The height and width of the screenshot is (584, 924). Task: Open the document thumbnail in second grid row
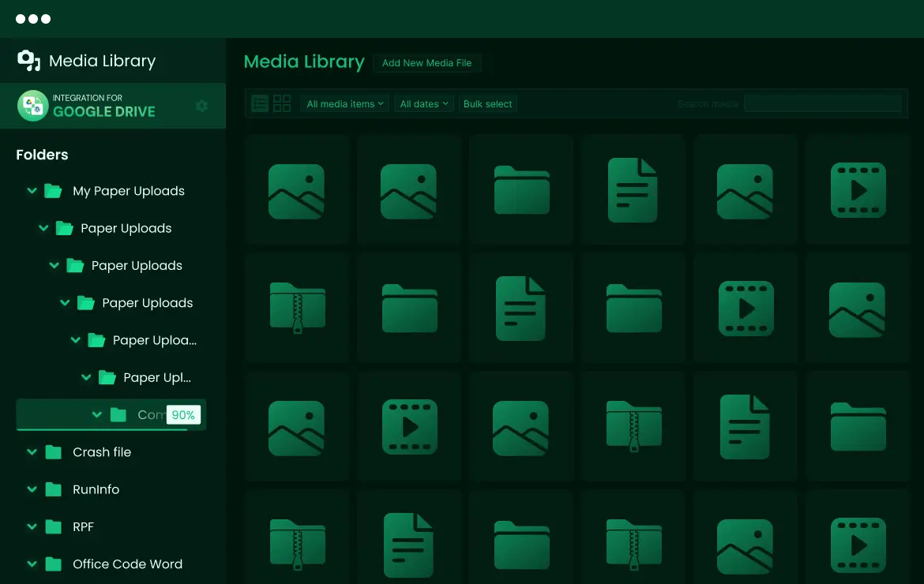pyautogui.click(x=521, y=308)
